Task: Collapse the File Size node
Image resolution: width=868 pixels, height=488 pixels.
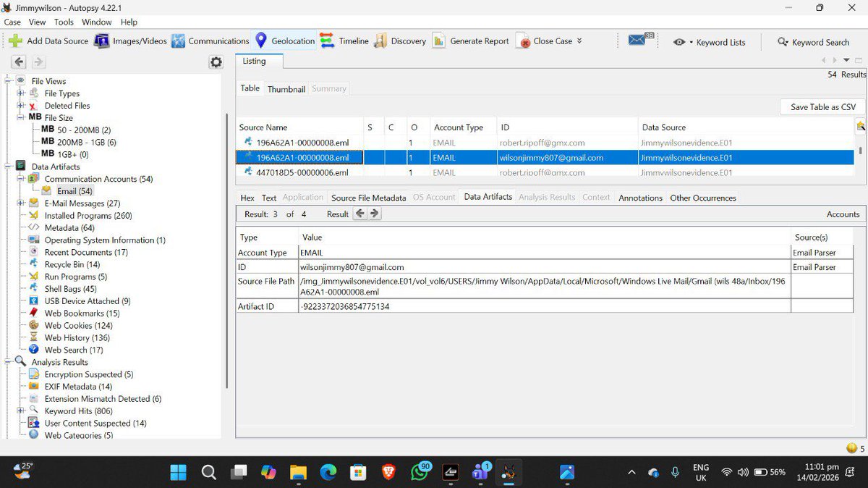Action: (x=21, y=117)
